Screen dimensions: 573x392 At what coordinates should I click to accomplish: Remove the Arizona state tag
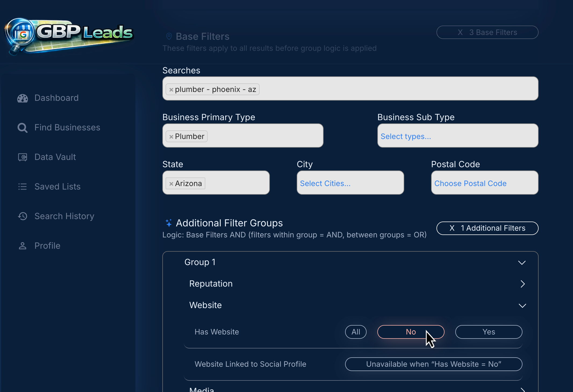tap(171, 184)
